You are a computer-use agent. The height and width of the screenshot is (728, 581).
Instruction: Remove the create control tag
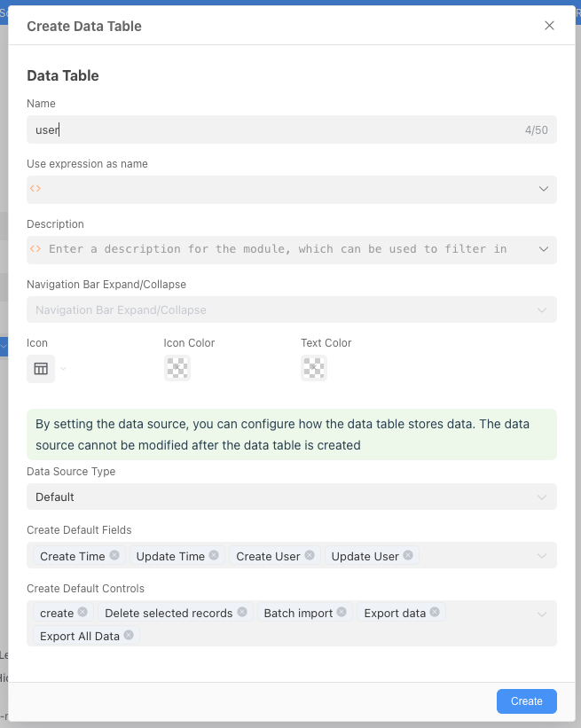pyautogui.click(x=82, y=613)
